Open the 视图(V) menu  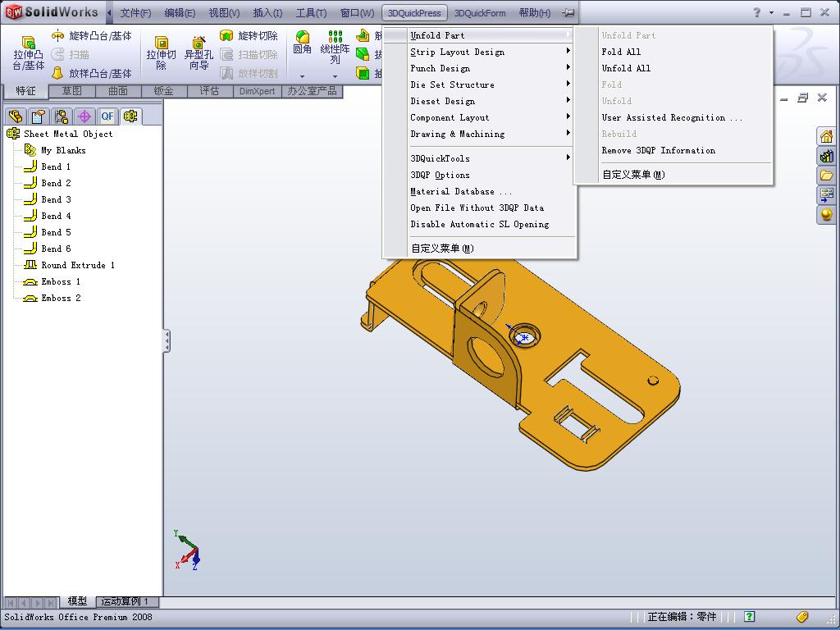pos(224,13)
